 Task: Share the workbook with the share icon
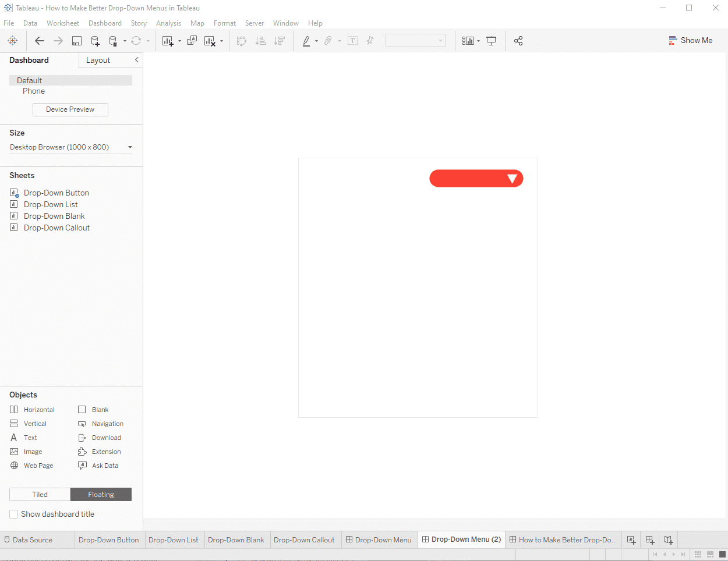pyautogui.click(x=518, y=41)
